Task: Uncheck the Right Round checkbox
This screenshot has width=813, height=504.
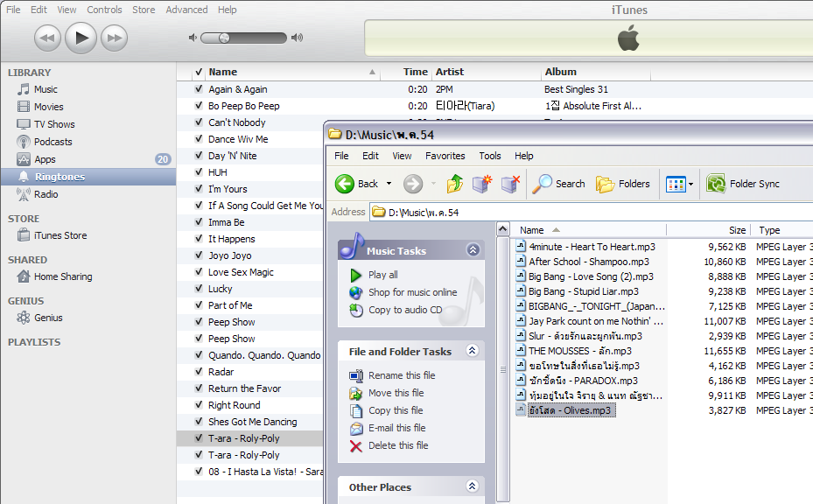Action: [x=199, y=405]
